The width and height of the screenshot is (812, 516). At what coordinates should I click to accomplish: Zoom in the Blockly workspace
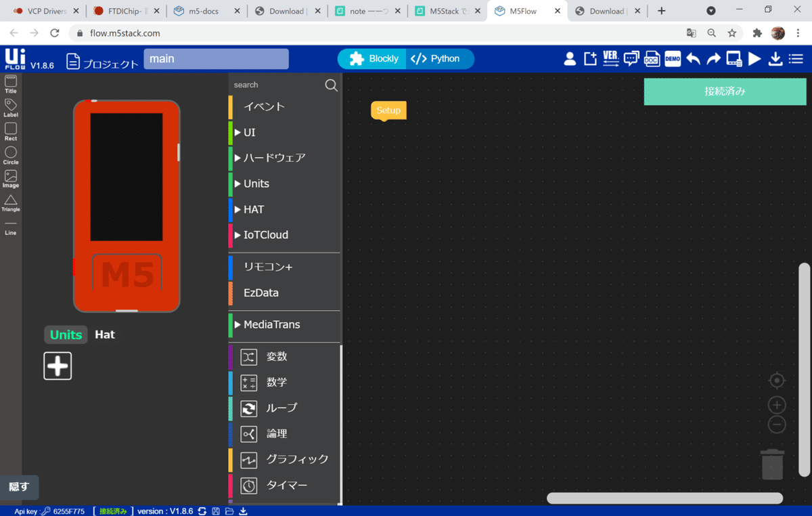point(777,405)
